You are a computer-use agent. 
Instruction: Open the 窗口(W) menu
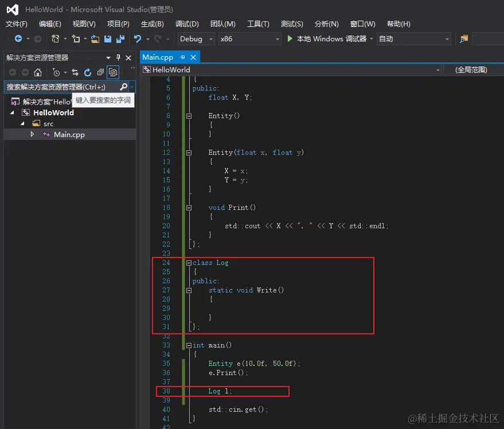point(362,24)
